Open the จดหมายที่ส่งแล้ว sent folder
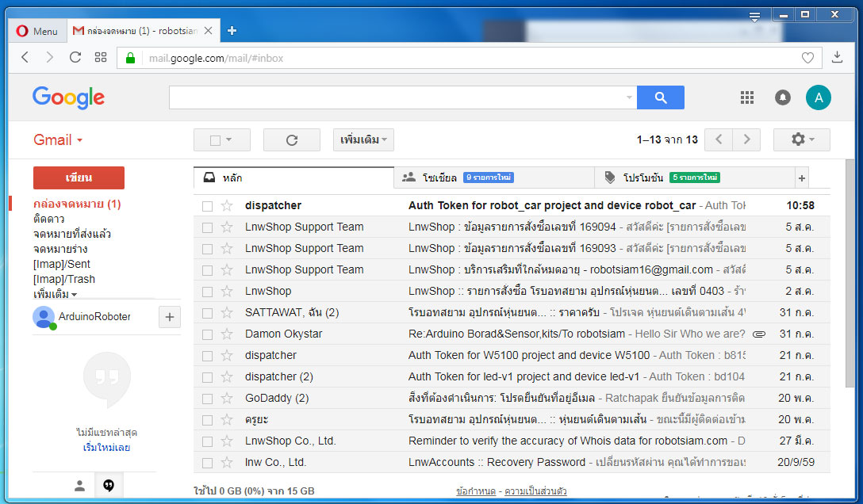The width and height of the screenshot is (863, 504). point(71,234)
